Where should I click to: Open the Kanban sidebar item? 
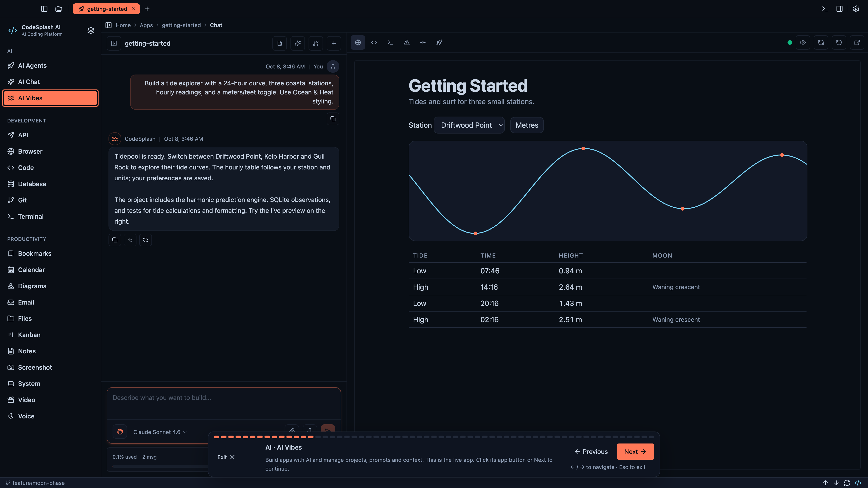[50, 334]
